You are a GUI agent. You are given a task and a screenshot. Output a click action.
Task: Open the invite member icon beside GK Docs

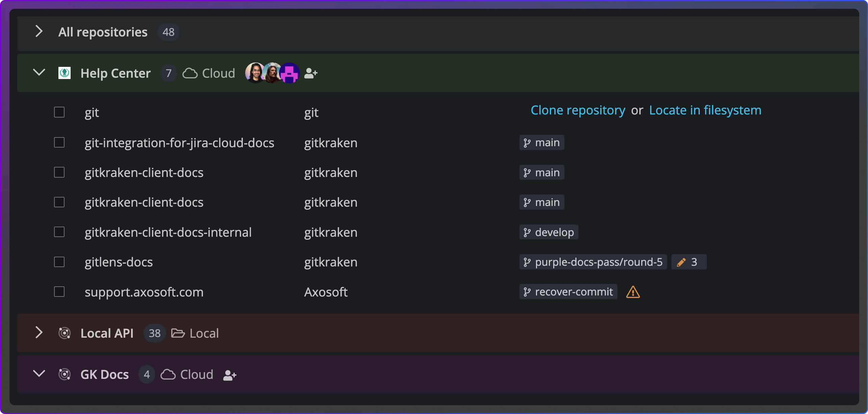tap(229, 374)
